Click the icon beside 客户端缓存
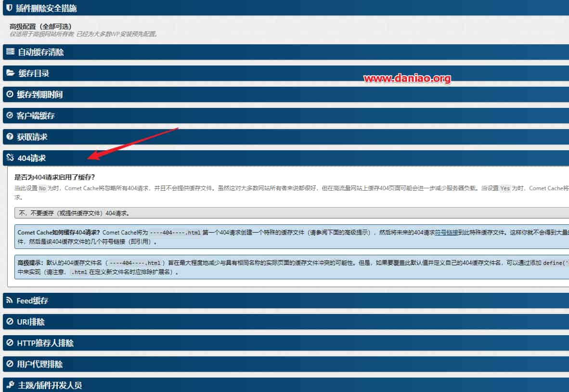569x392 pixels. click(10, 116)
